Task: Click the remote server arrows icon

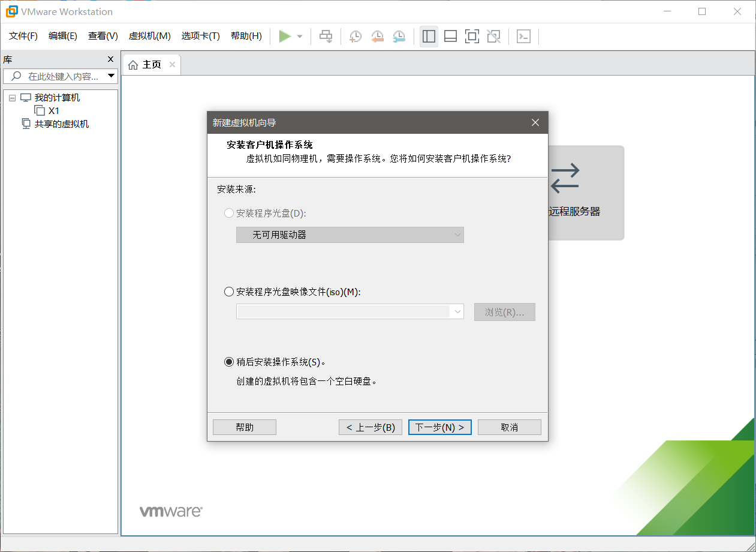Action: point(565,178)
